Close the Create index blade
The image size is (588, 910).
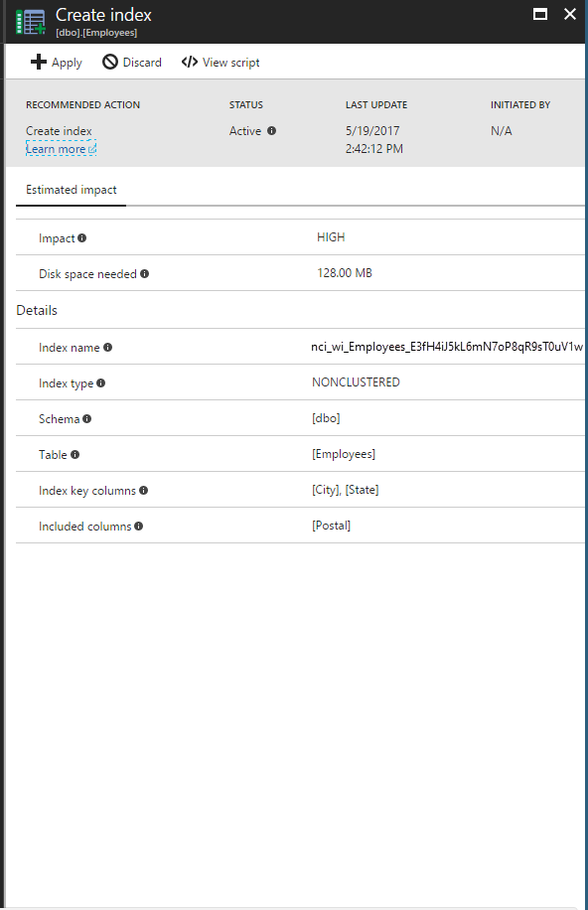pos(570,14)
